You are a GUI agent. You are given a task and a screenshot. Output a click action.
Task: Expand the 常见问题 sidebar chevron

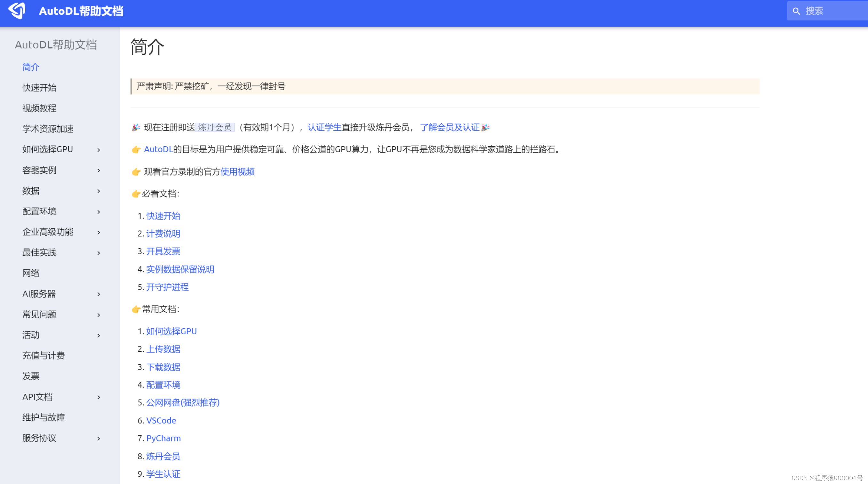[99, 315]
